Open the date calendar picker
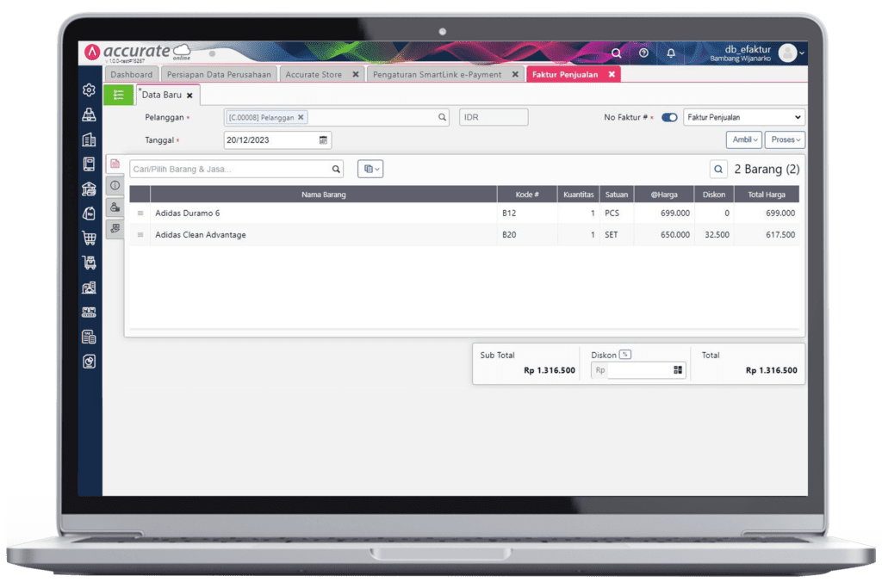The image size is (882, 588). (x=323, y=140)
